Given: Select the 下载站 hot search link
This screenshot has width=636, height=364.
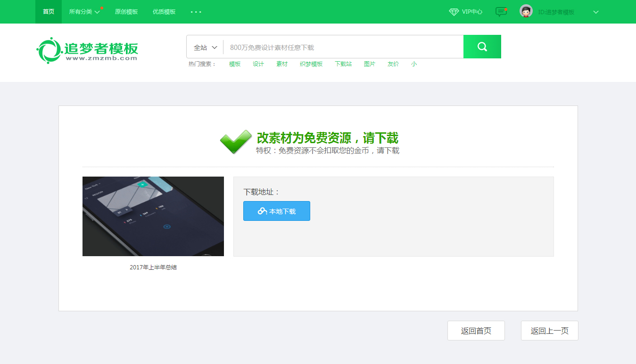Looking at the screenshot, I should (x=343, y=64).
